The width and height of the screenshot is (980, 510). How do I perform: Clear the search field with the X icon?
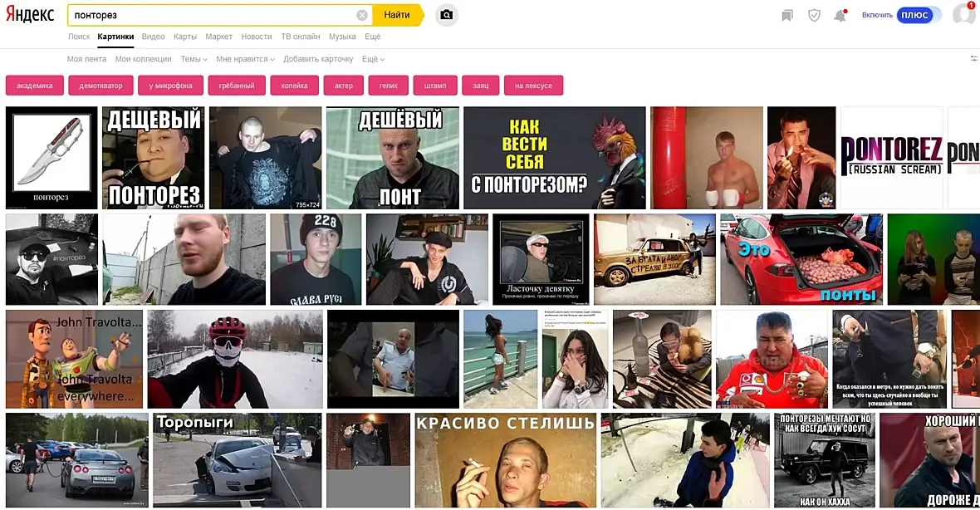coord(362,15)
